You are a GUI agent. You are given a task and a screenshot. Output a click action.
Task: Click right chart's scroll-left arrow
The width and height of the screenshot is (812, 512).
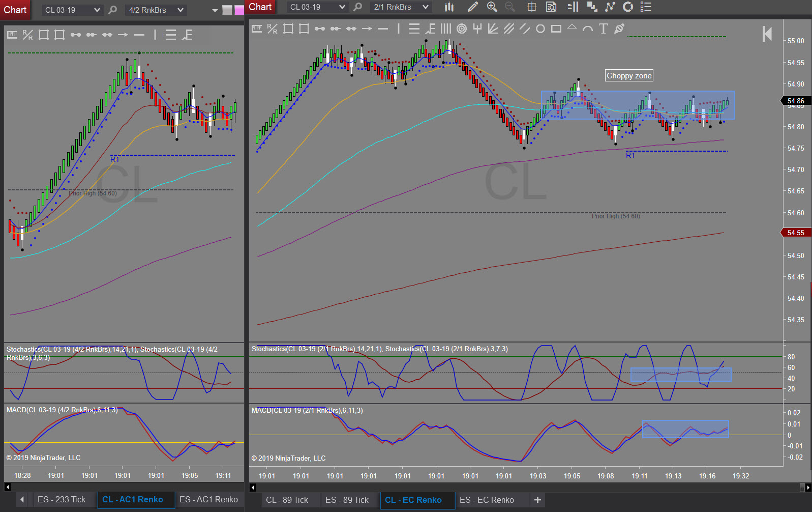(253, 488)
